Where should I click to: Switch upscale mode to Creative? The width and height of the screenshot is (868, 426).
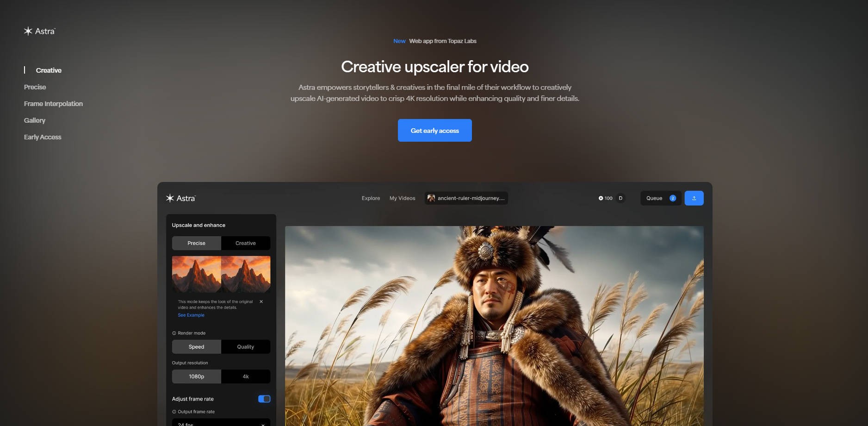click(245, 243)
